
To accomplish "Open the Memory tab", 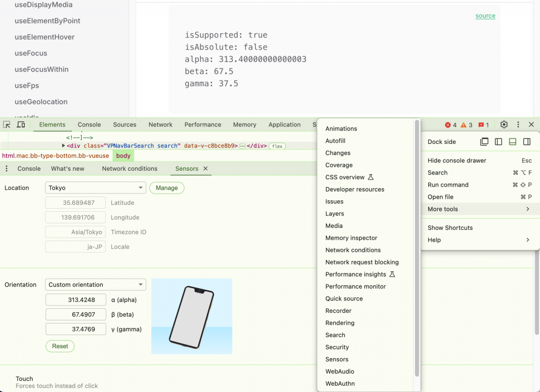I will (x=245, y=124).
